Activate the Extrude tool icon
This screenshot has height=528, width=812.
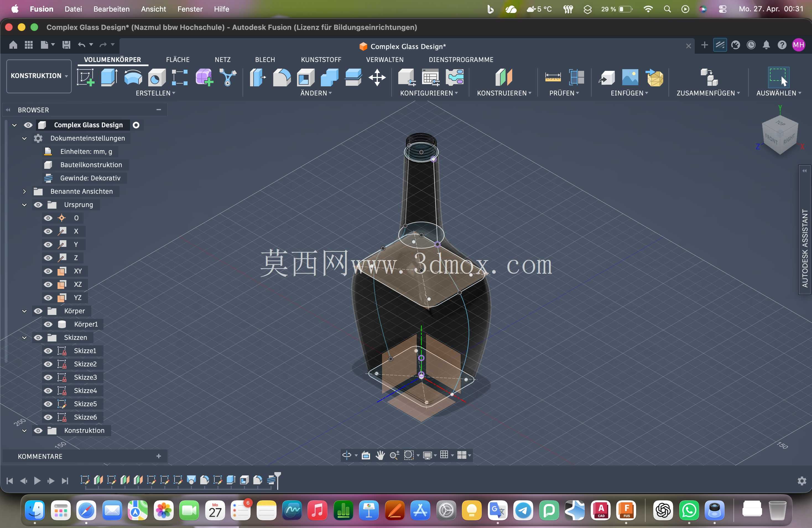click(x=109, y=77)
